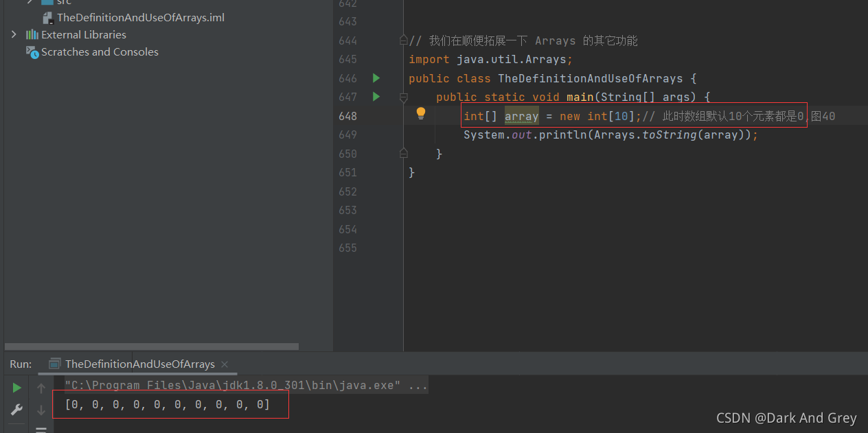
Task: Click the project panel horizontal scrollbar
Action: (151, 347)
